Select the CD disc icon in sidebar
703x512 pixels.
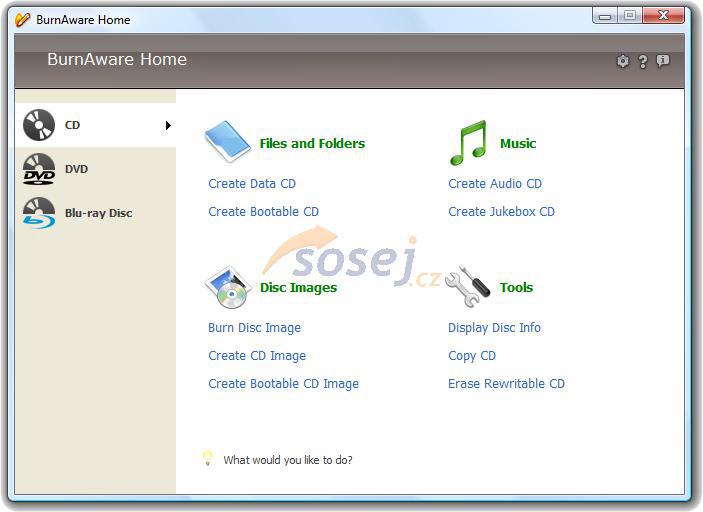[x=39, y=125]
